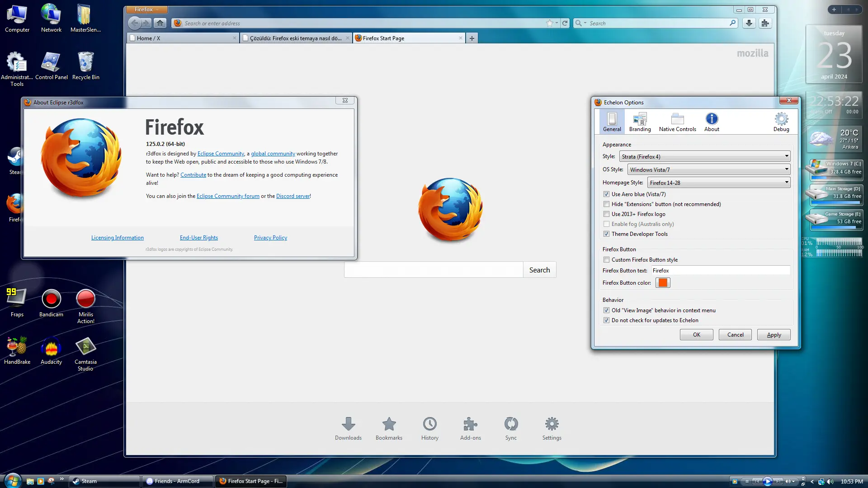868x488 pixels.
Task: Select the Firefox Start Page tab
Action: 409,38
